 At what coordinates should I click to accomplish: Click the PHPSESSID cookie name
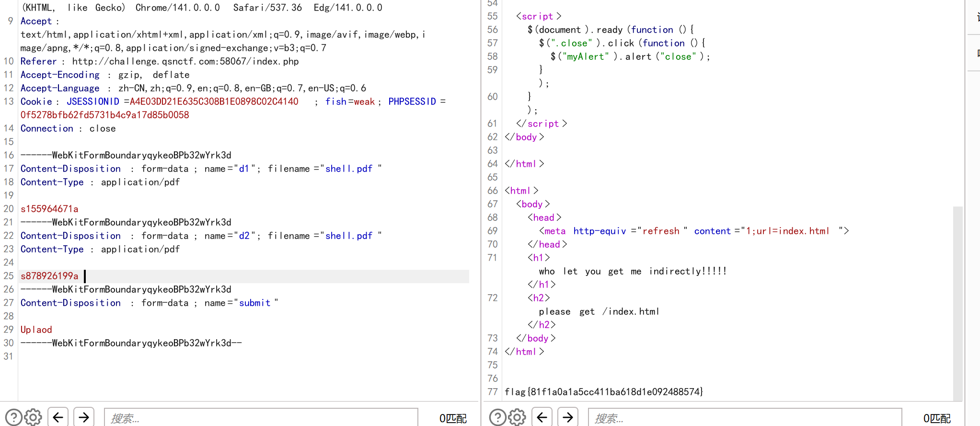tap(412, 102)
